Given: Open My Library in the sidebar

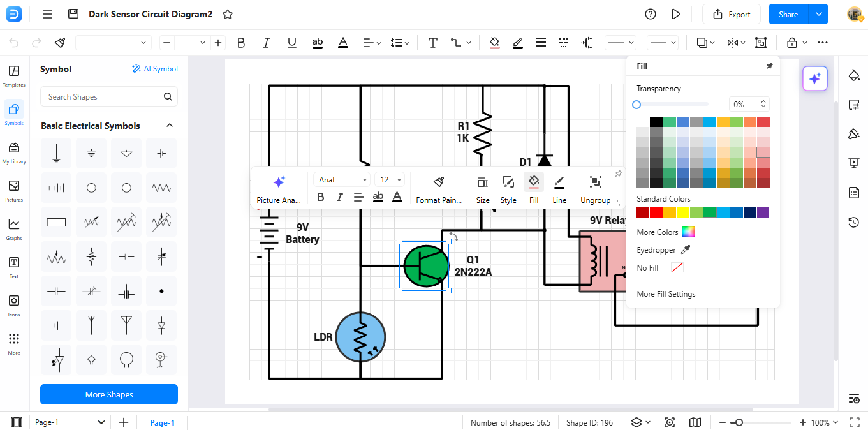Looking at the screenshot, I should point(14,152).
